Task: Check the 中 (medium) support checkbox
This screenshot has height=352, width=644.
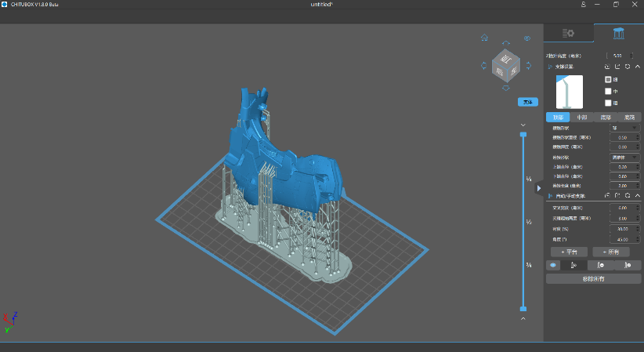Action: tap(609, 91)
